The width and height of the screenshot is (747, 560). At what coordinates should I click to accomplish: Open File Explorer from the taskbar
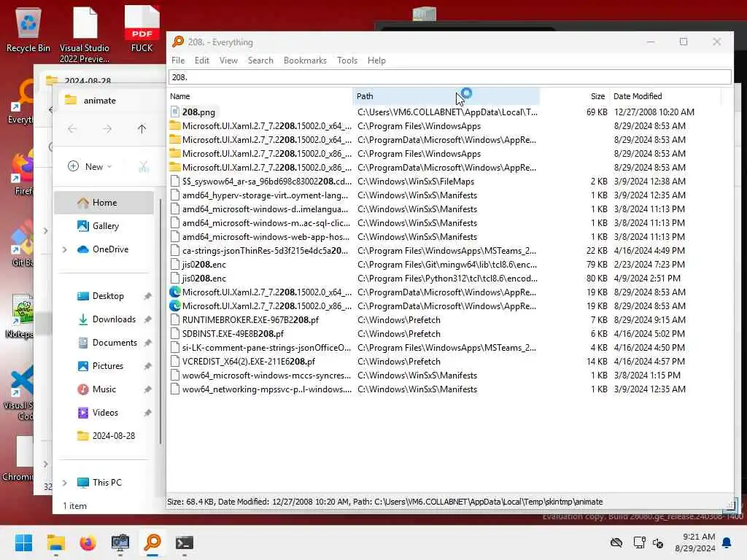click(x=55, y=542)
